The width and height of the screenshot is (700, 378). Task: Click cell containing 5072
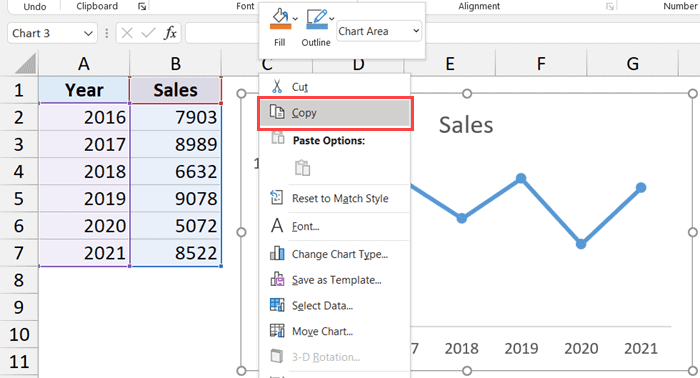pos(175,226)
